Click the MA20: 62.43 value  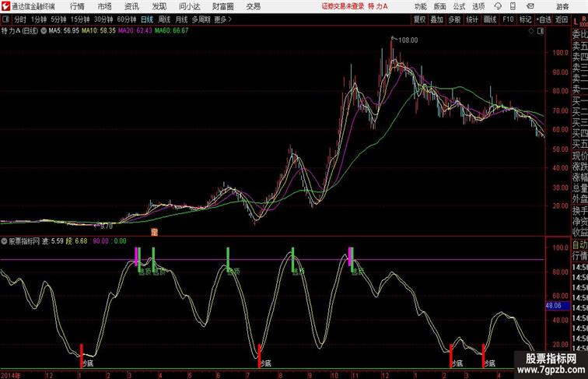(x=135, y=31)
